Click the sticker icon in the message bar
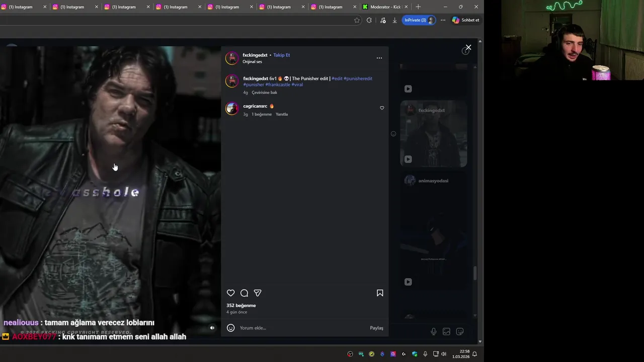This screenshot has height=362, width=644. click(x=459, y=331)
